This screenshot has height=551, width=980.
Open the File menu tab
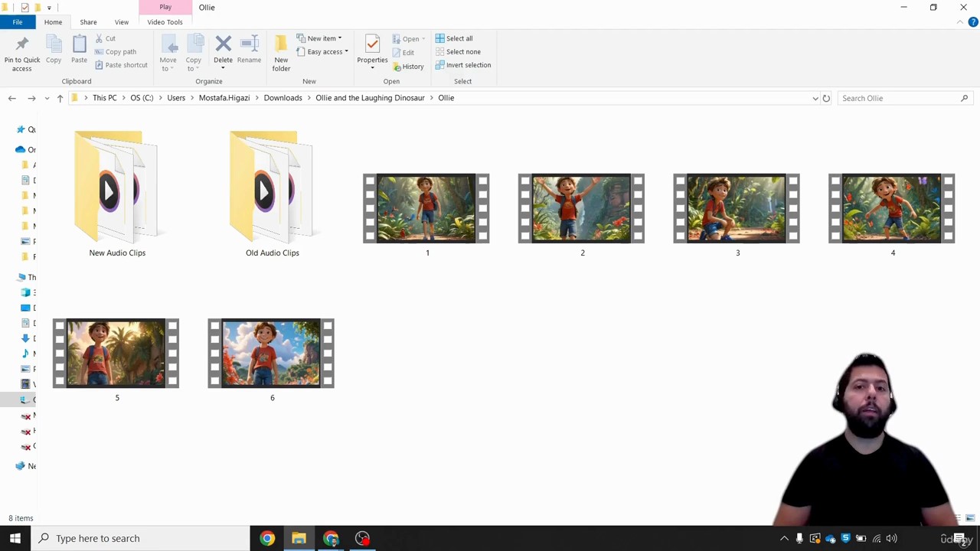(x=17, y=22)
